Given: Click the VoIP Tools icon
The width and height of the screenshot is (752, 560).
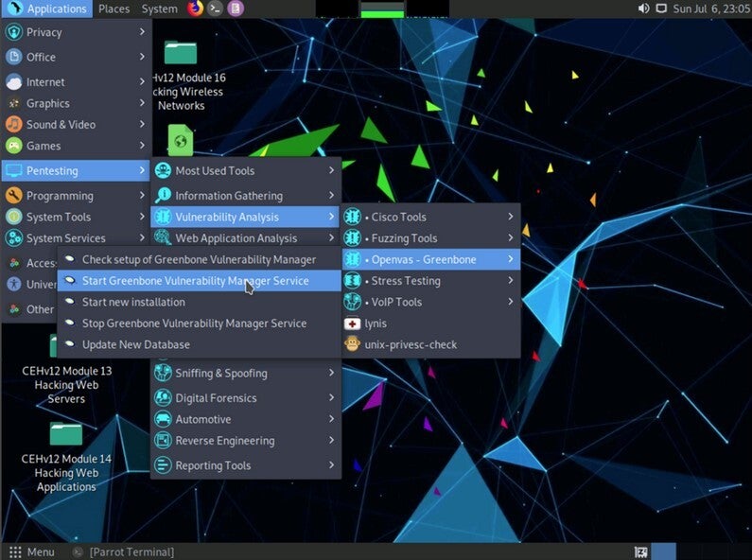Looking at the screenshot, I should pos(353,302).
